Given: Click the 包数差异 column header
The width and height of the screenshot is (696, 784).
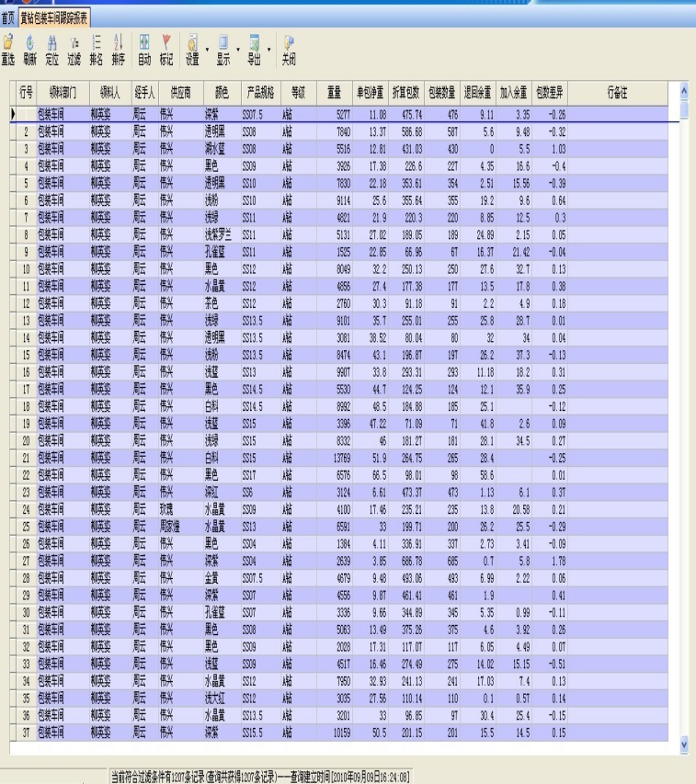Looking at the screenshot, I should coord(551,92).
